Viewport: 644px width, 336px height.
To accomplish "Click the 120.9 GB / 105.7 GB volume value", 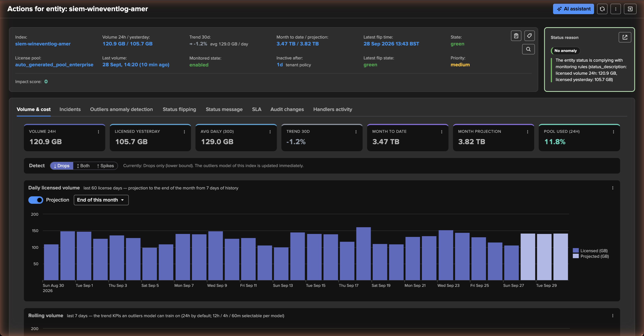I will coord(127,44).
